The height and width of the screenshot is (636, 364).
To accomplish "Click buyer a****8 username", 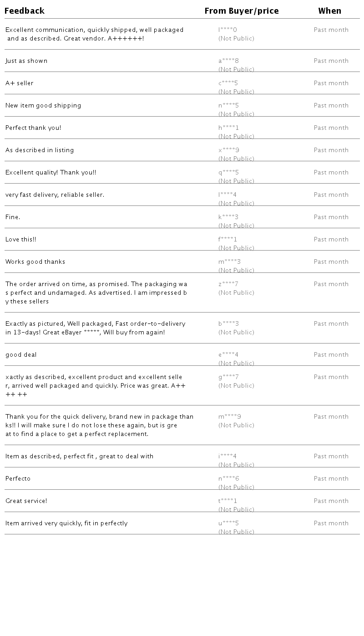I will (228, 61).
